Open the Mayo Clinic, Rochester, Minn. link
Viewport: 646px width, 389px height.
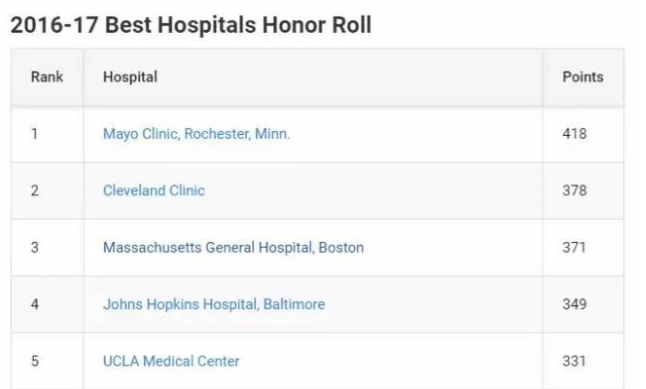pyautogui.click(x=197, y=134)
